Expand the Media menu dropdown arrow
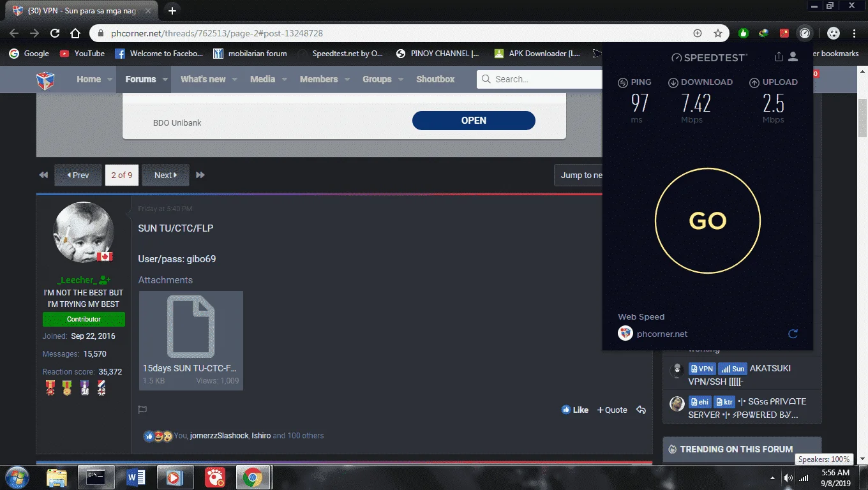 click(x=284, y=79)
